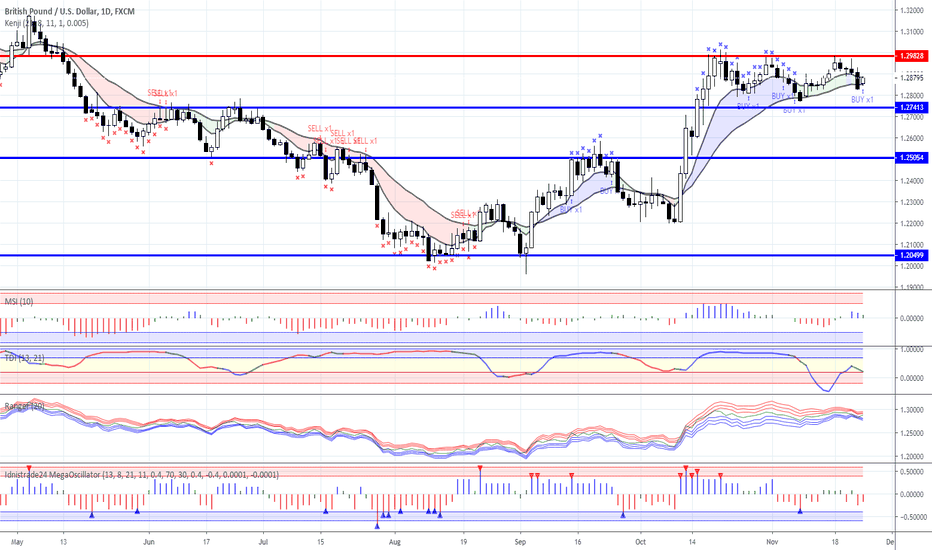This screenshot has height=550, width=932.
Task: Click the blue 1.20499 price label
Action: point(910,256)
